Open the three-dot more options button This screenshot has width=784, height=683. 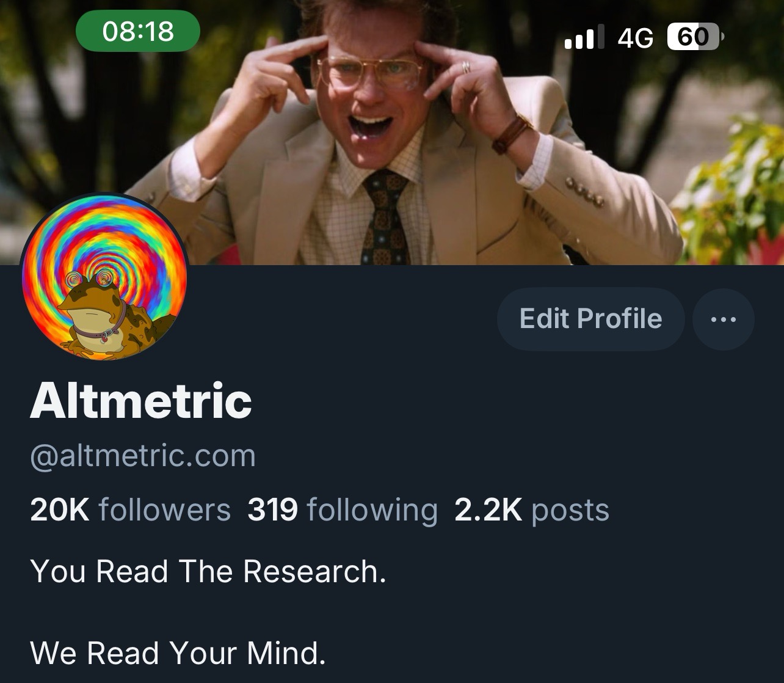(724, 319)
